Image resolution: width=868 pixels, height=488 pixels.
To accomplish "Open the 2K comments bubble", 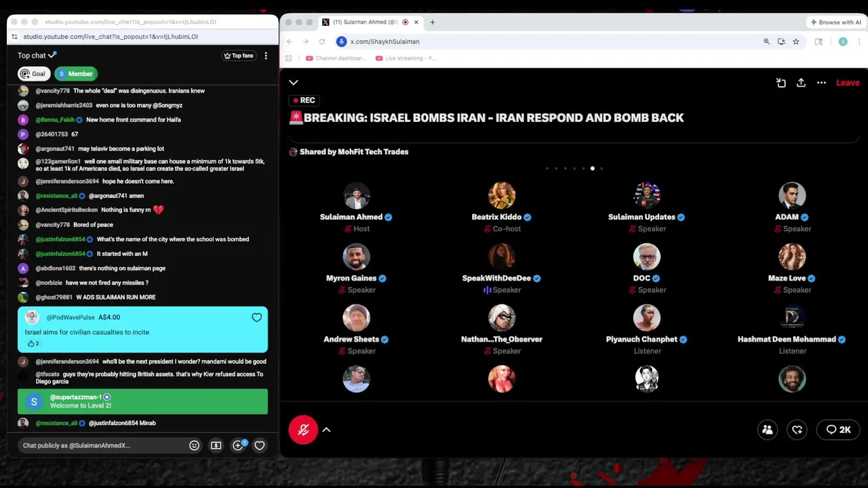I will tap(838, 430).
